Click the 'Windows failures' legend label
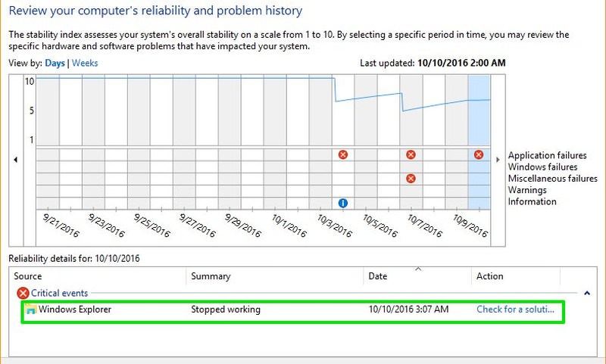The image size is (606, 364). pos(542,167)
